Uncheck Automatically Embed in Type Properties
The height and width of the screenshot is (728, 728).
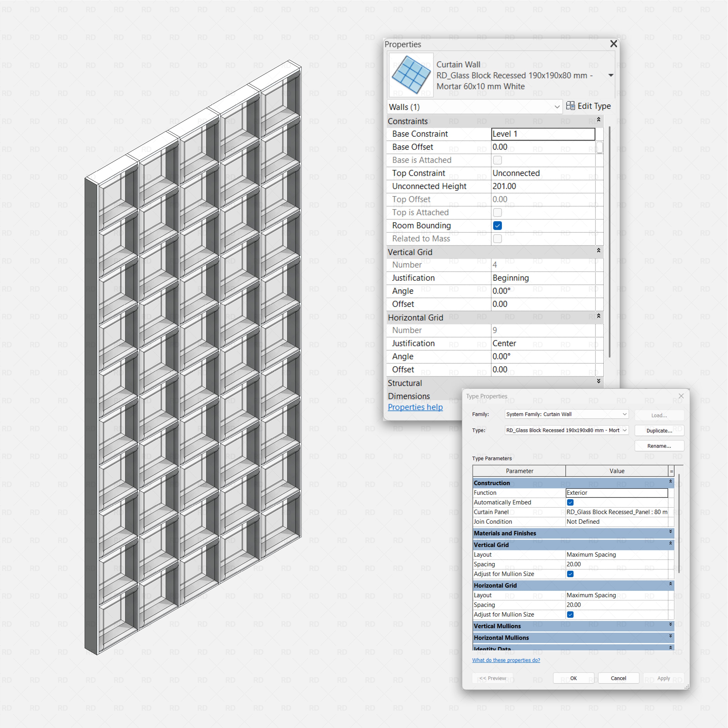pos(570,502)
